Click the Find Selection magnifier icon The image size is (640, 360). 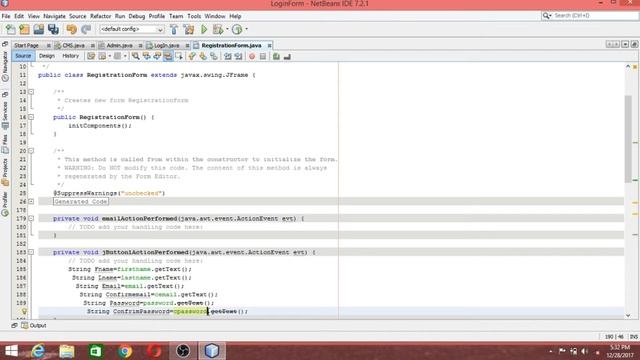pyautogui.click(x=136, y=56)
